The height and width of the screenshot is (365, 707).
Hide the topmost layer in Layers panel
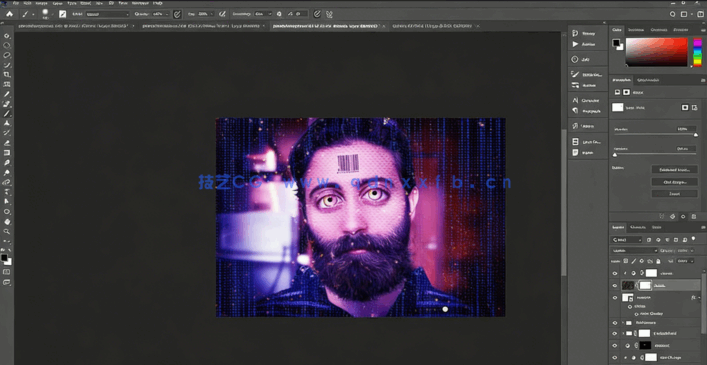pyautogui.click(x=614, y=273)
